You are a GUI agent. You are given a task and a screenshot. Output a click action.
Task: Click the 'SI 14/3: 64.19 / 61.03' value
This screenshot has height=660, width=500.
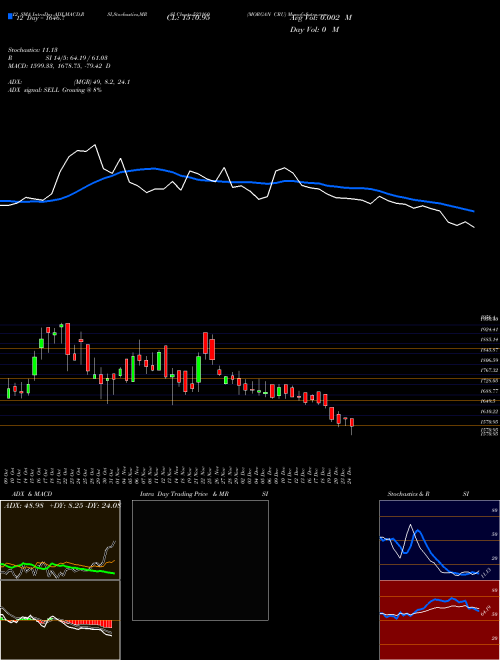pos(77,58)
